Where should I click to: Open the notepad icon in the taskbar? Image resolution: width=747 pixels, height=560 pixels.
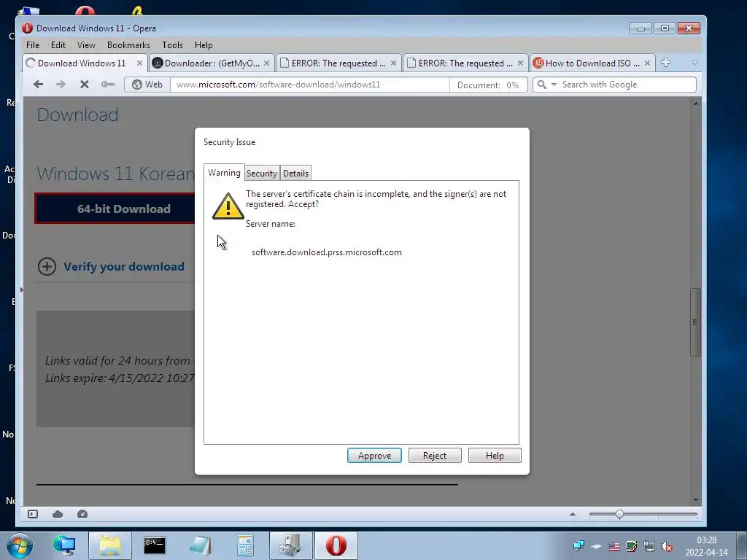pyautogui.click(x=200, y=545)
